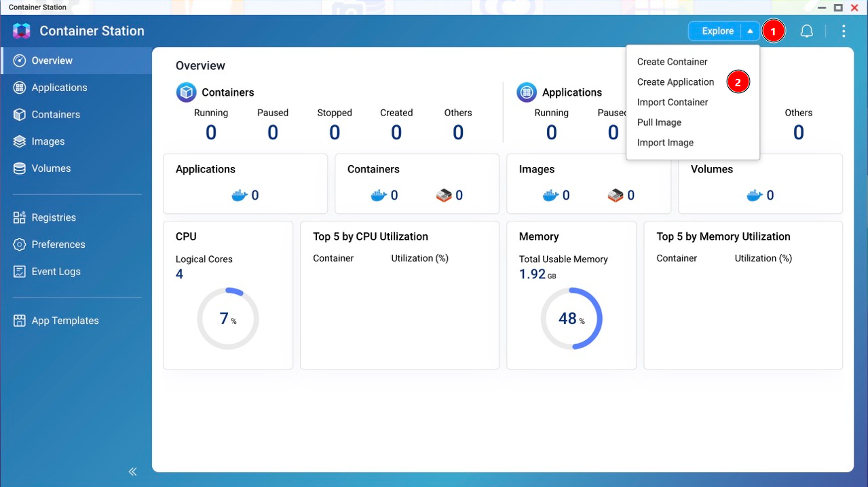Screen dimensions: 868x487
Task: Choose Create Application menu entry
Action: point(675,82)
